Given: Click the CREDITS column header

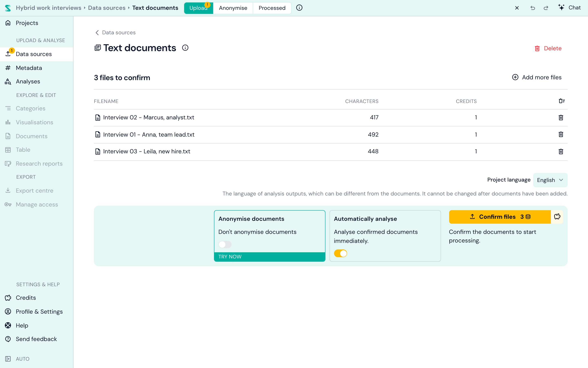Looking at the screenshot, I should point(466,101).
